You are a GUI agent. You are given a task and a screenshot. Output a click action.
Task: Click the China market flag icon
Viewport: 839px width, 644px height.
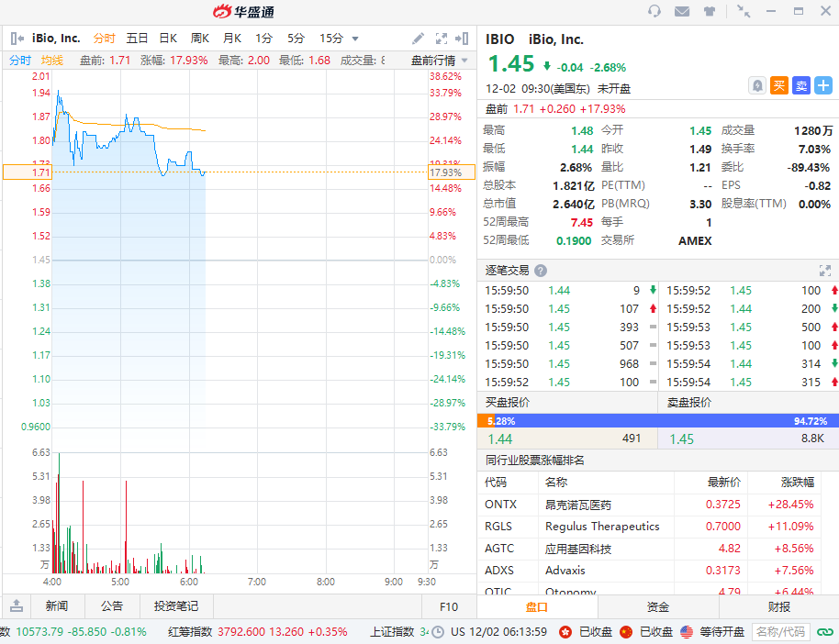pyautogui.click(x=626, y=632)
